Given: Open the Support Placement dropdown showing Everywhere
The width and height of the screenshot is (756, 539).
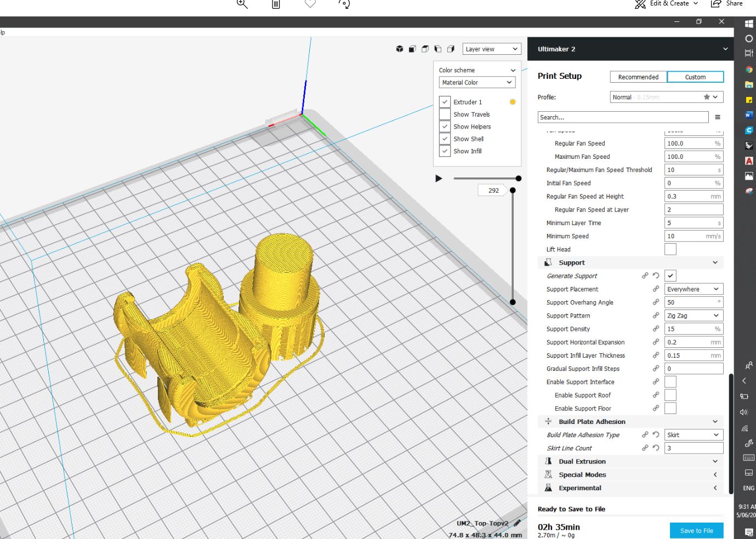Looking at the screenshot, I should (694, 289).
